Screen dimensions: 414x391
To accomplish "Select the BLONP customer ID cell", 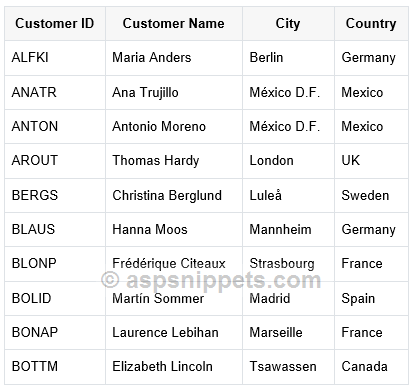I will click(x=55, y=264).
